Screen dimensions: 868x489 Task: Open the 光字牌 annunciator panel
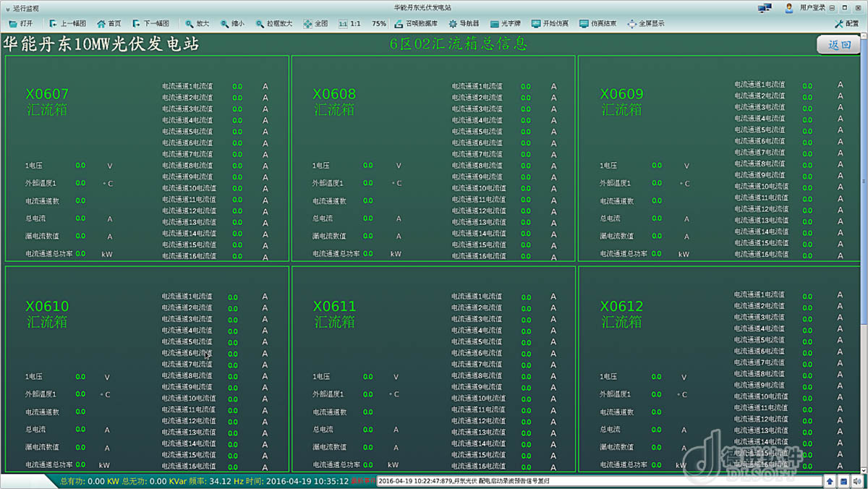(506, 24)
